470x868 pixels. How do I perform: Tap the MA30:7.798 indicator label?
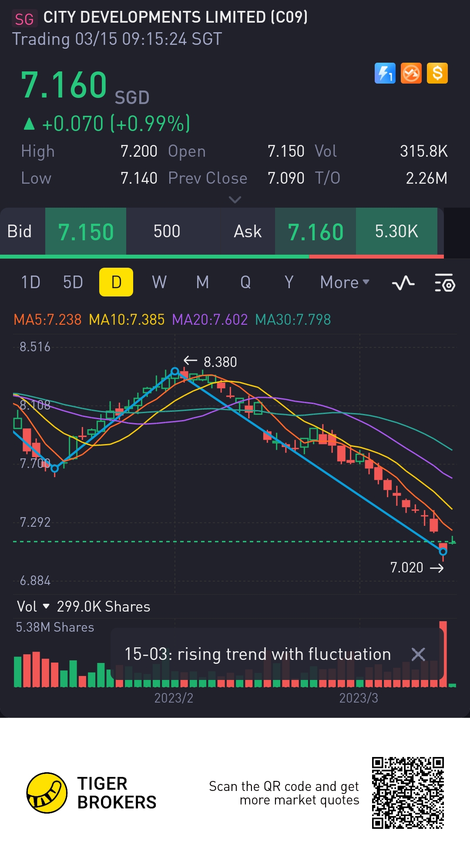click(293, 320)
